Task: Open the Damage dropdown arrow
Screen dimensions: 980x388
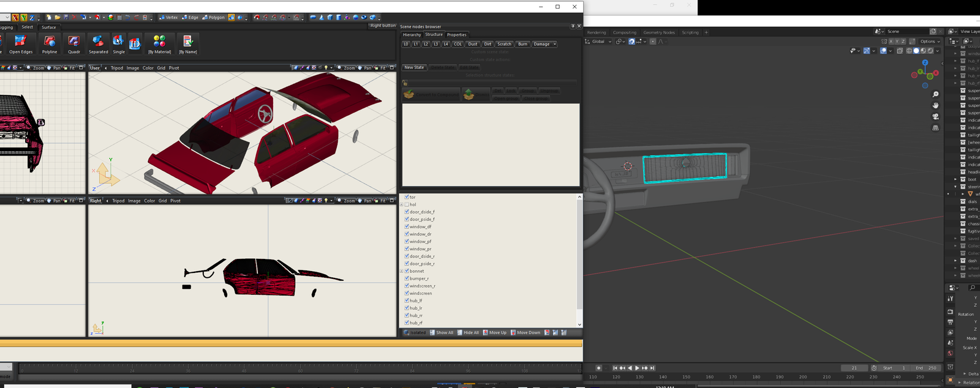Action: (555, 44)
